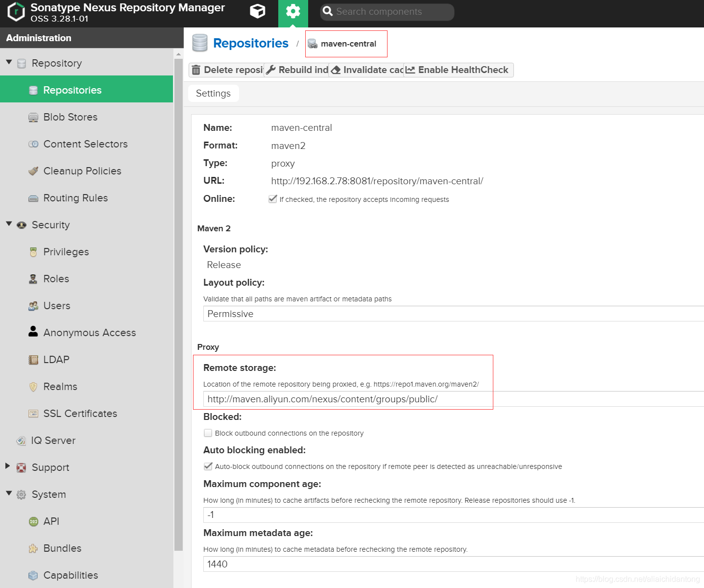This screenshot has width=704, height=588.
Task: Click Delete repository button
Action: pos(226,70)
